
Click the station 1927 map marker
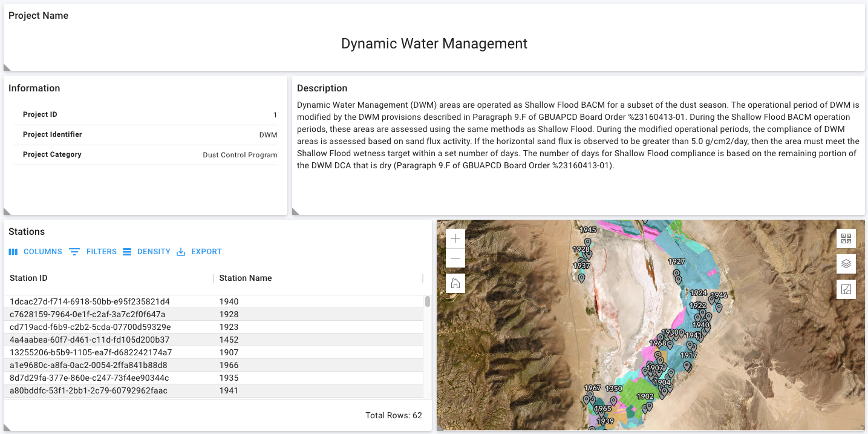coord(676,274)
